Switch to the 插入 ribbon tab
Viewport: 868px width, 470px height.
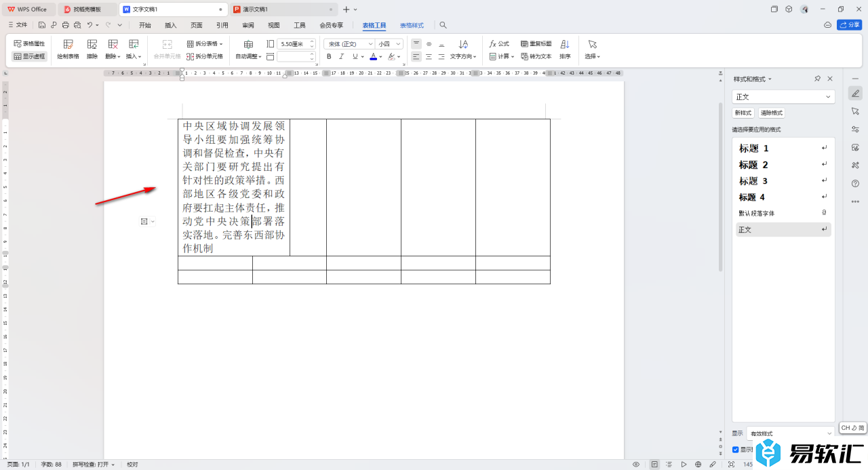pyautogui.click(x=171, y=25)
